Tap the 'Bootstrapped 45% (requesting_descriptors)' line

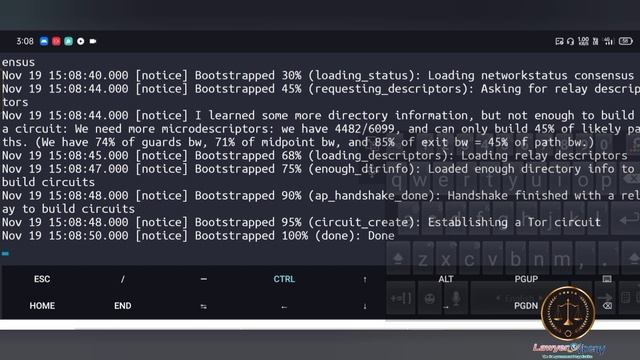tap(320, 89)
